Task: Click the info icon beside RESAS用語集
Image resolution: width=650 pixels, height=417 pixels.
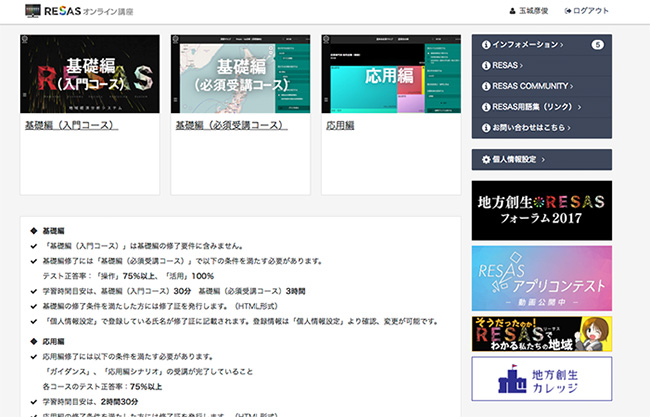Action: click(x=486, y=107)
